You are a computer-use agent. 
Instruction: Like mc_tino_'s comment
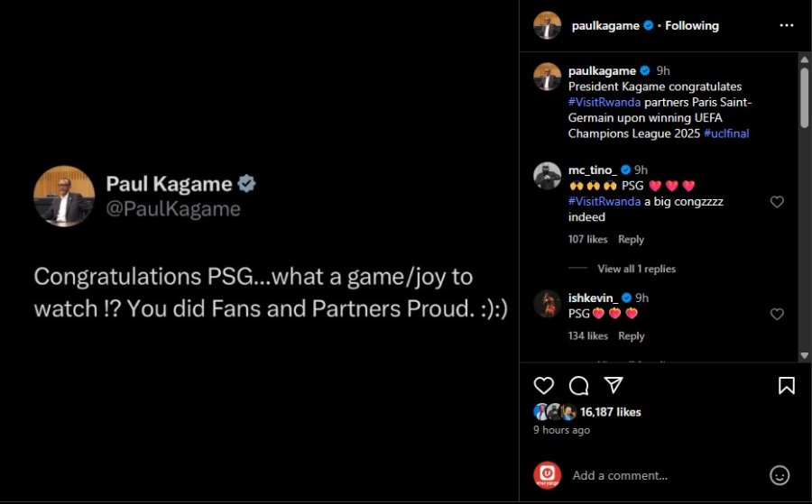click(x=777, y=202)
